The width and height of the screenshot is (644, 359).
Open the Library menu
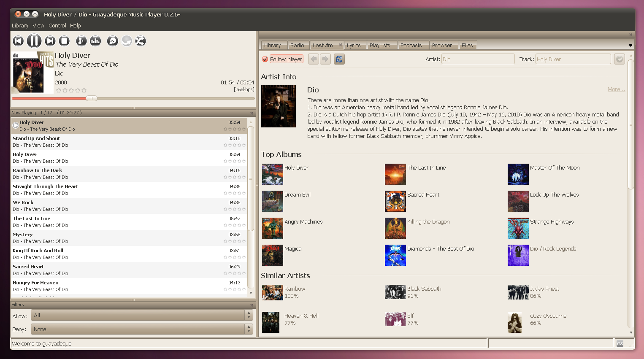20,26
